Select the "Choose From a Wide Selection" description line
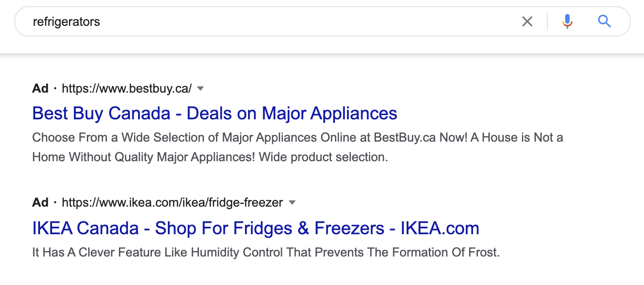The height and width of the screenshot is (285, 644). (x=298, y=137)
